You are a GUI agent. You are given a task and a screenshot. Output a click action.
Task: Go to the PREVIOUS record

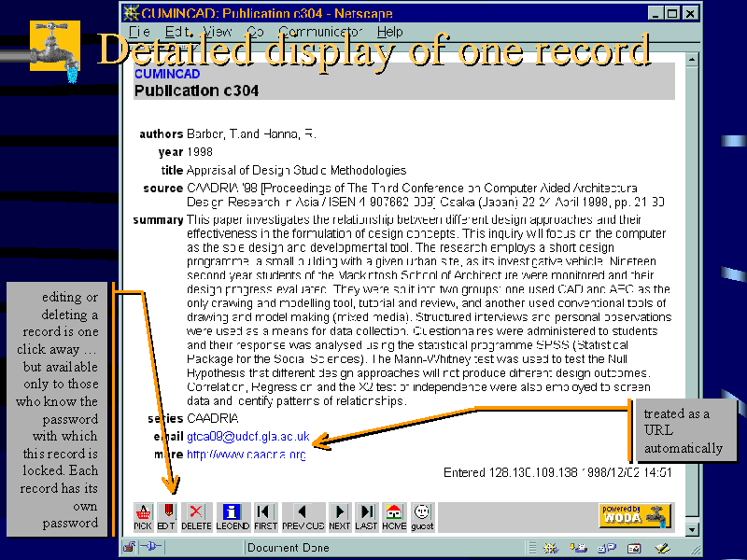[303, 511]
